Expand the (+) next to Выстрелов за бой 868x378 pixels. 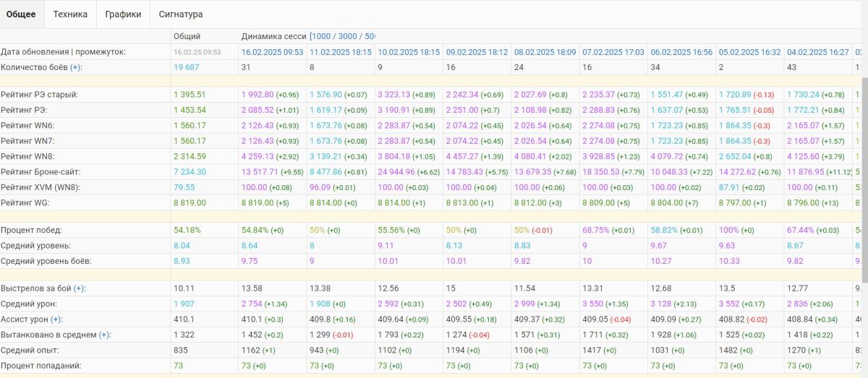click(x=80, y=288)
